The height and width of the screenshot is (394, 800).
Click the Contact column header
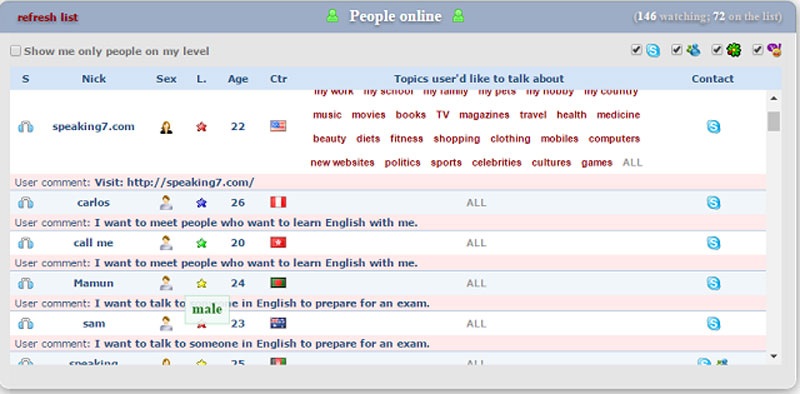[x=713, y=79]
